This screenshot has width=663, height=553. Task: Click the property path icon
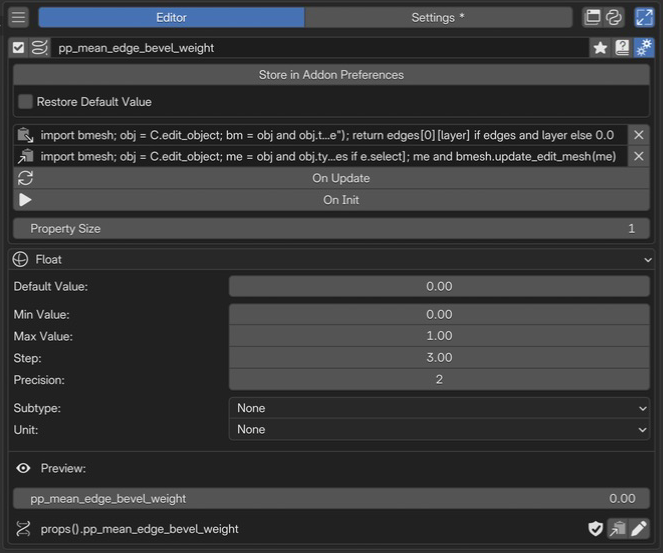23,529
